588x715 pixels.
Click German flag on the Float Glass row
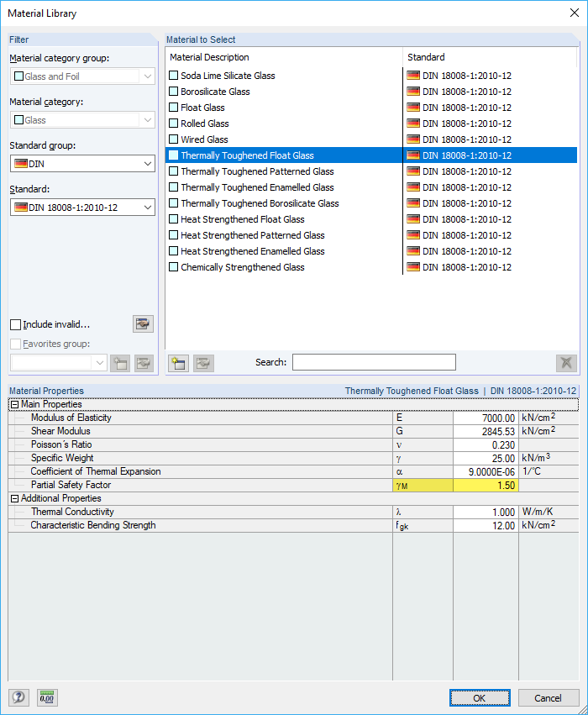(413, 108)
